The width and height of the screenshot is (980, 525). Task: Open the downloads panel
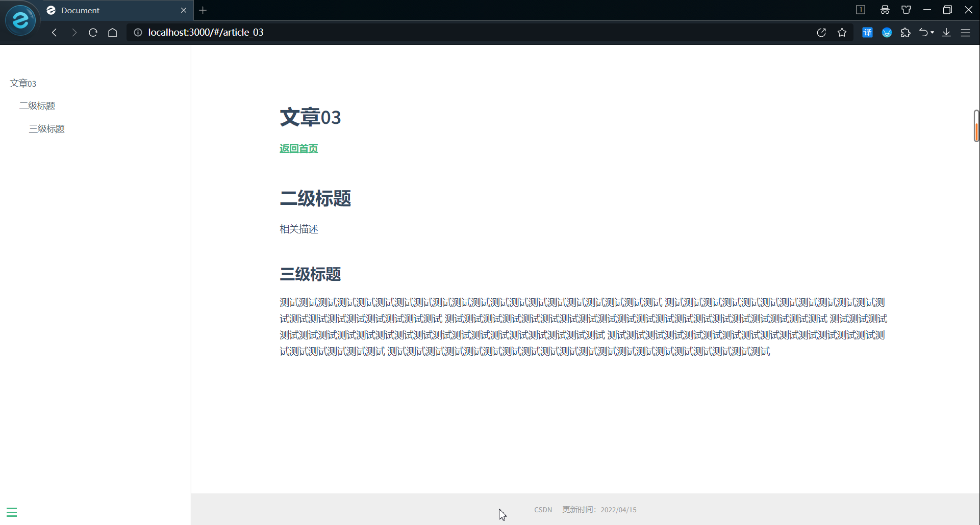click(946, 33)
